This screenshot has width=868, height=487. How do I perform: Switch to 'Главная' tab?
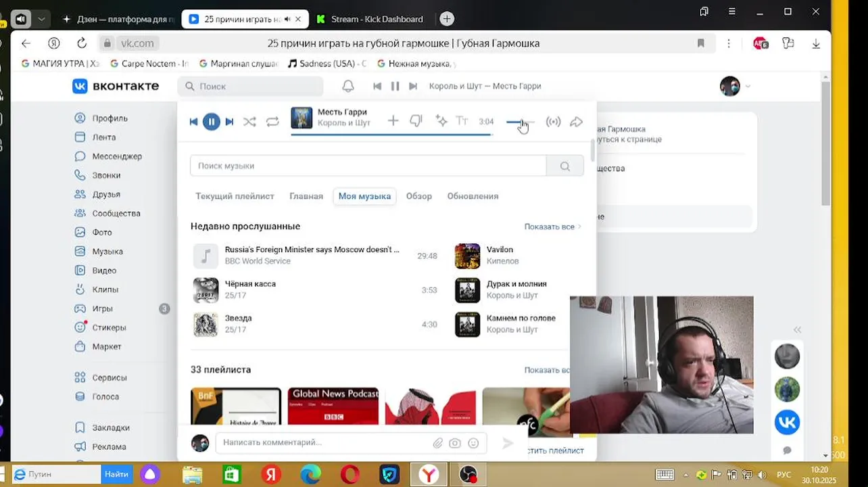pos(306,196)
